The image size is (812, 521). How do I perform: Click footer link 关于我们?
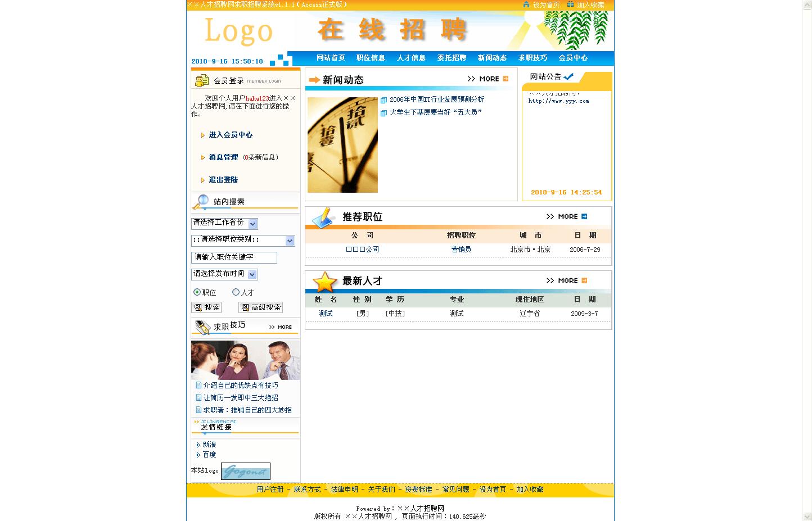pyautogui.click(x=381, y=490)
